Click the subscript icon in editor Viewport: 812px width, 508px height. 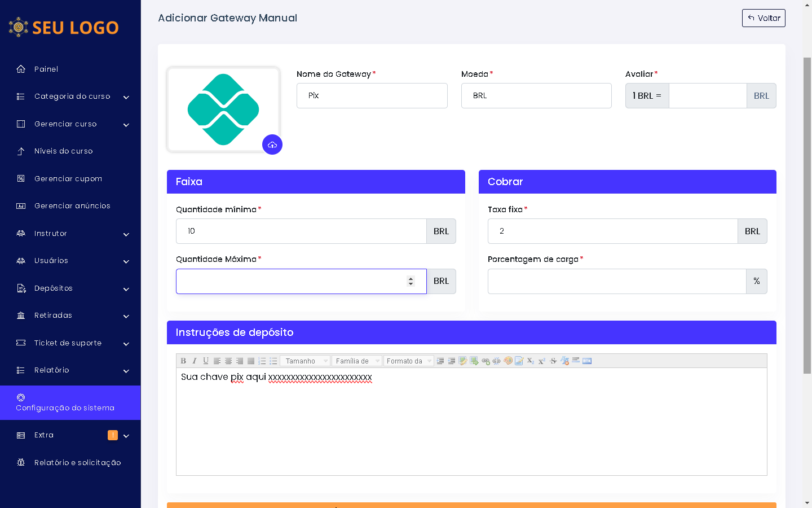(531, 361)
